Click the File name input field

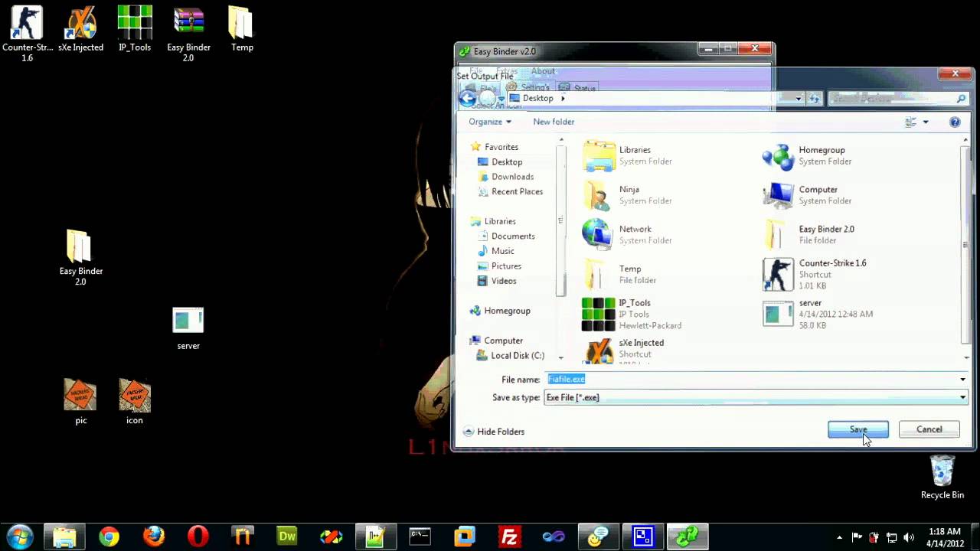click(750, 380)
